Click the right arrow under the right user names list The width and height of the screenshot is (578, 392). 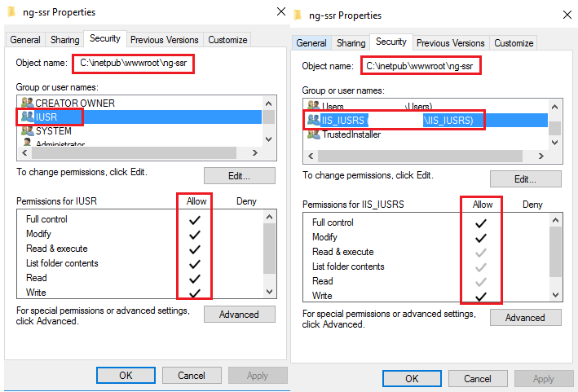[x=540, y=156]
